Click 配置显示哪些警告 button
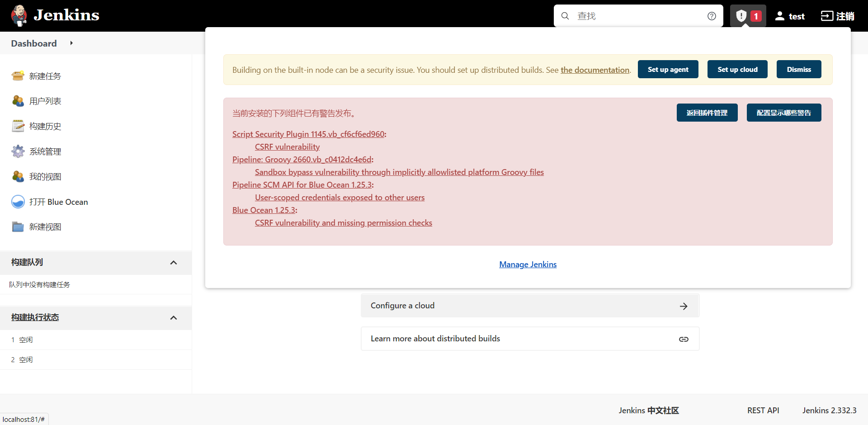The image size is (868, 425). 784,113
